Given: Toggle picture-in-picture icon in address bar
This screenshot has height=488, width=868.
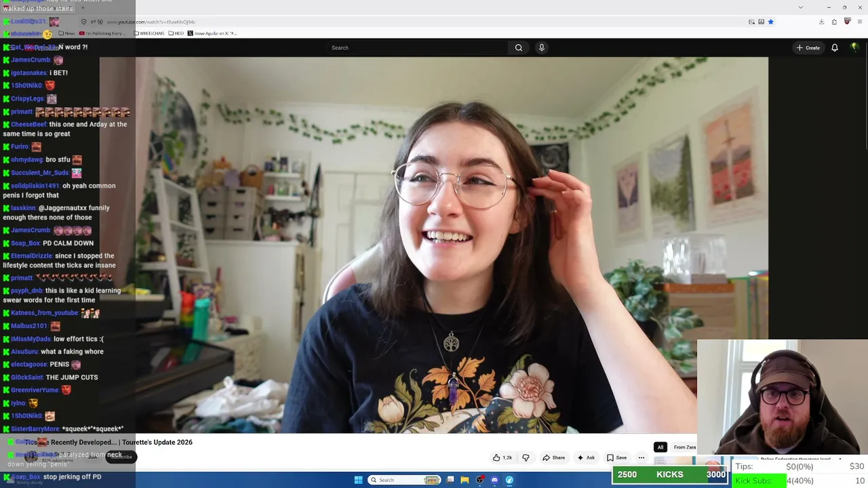Looking at the screenshot, I should [x=751, y=22].
